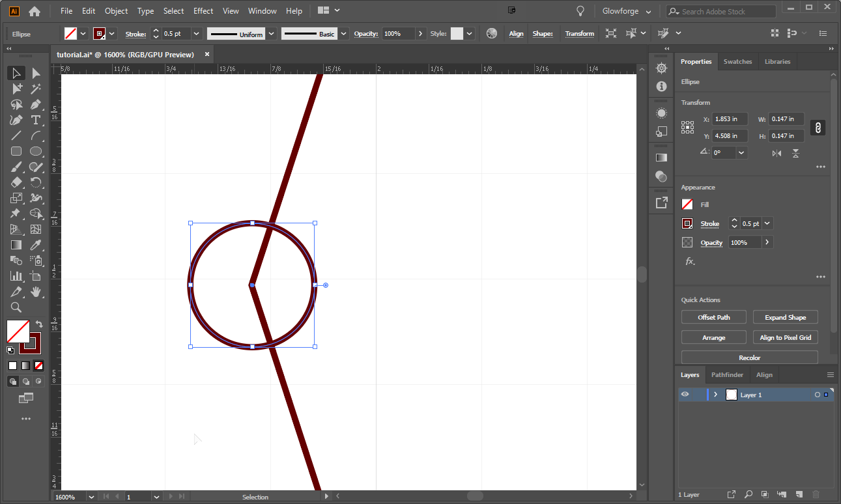Click the Offset Path button
The height and width of the screenshot is (504, 841).
[x=713, y=316]
